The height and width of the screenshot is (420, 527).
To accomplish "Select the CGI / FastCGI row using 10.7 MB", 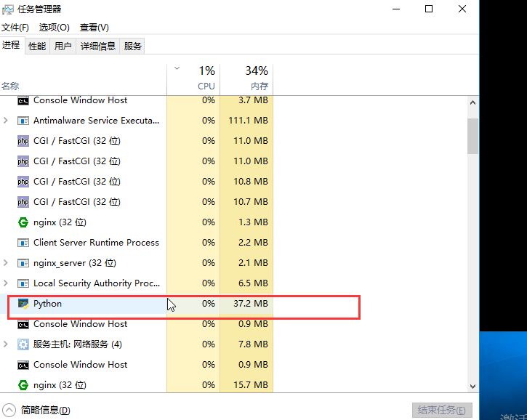I will tap(137, 202).
